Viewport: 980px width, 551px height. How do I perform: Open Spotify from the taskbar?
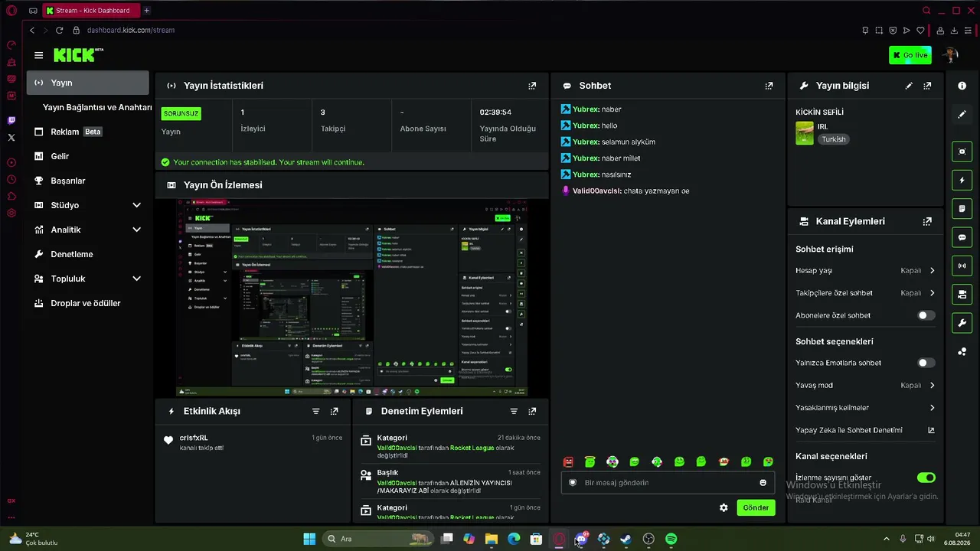click(671, 539)
